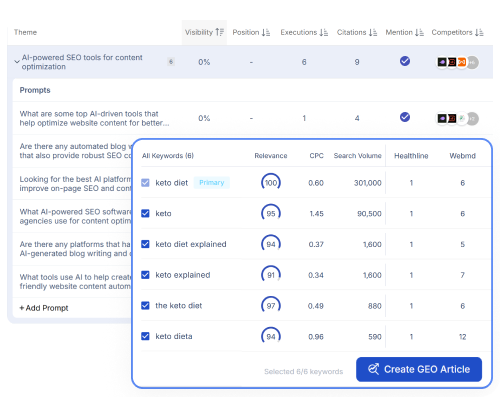This screenshot has width=500, height=397.
Task: Uncheck the keto explained checkbox
Action: 145,275
